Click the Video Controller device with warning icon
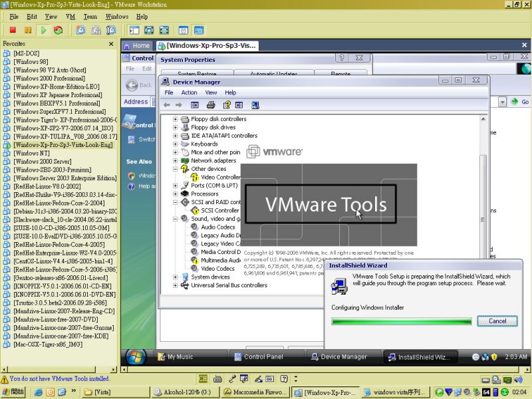Screen dimensions: 532x399 click(215, 177)
